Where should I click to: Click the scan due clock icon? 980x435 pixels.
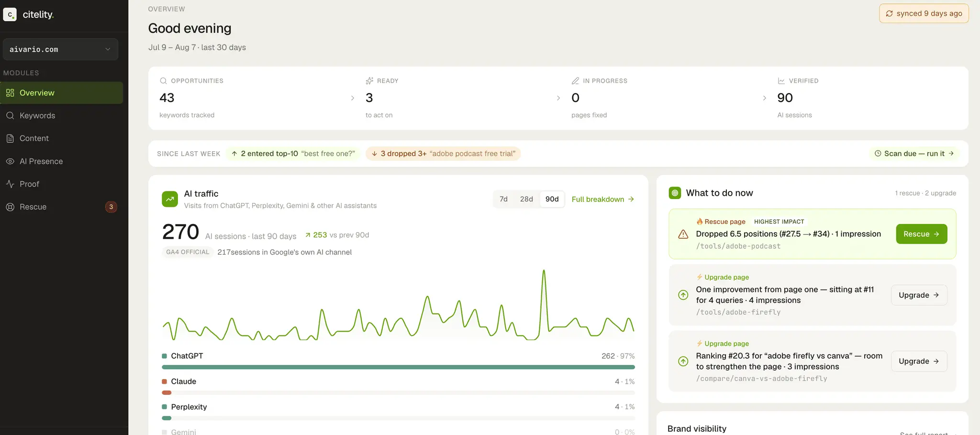[x=878, y=154]
